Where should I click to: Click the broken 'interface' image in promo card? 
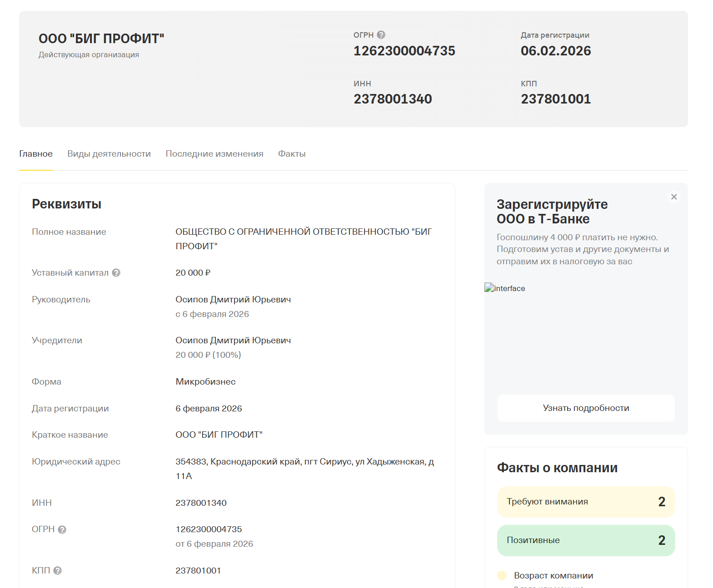coord(505,288)
